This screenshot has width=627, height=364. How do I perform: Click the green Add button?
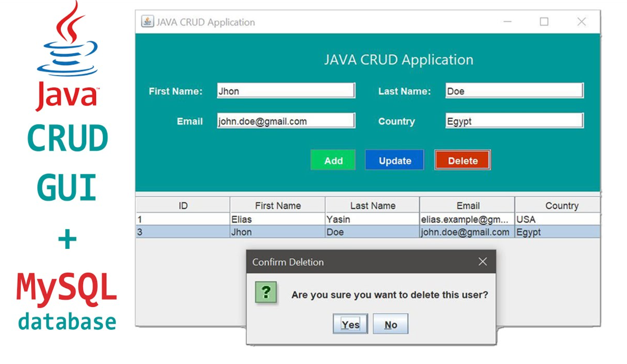[333, 160]
